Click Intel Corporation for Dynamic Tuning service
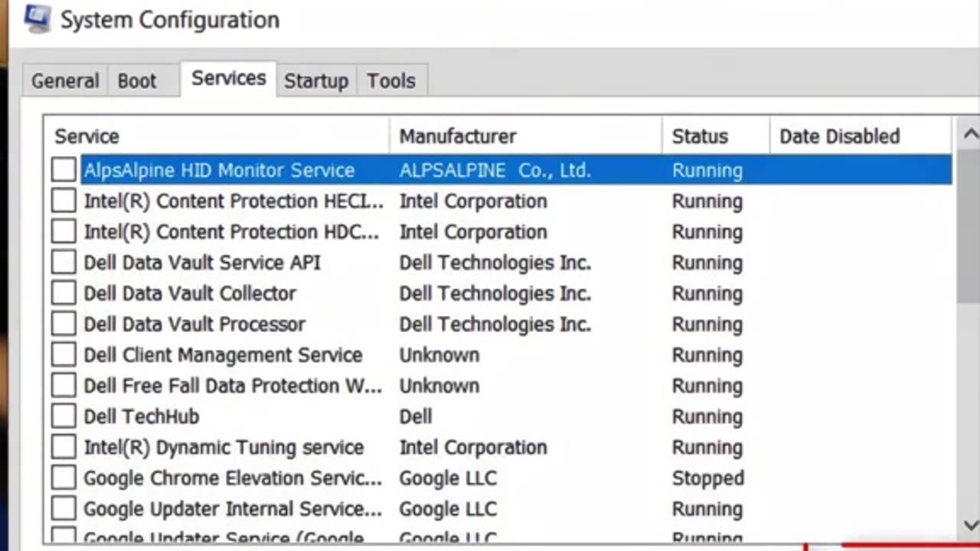The width and height of the screenshot is (980, 551). click(473, 447)
